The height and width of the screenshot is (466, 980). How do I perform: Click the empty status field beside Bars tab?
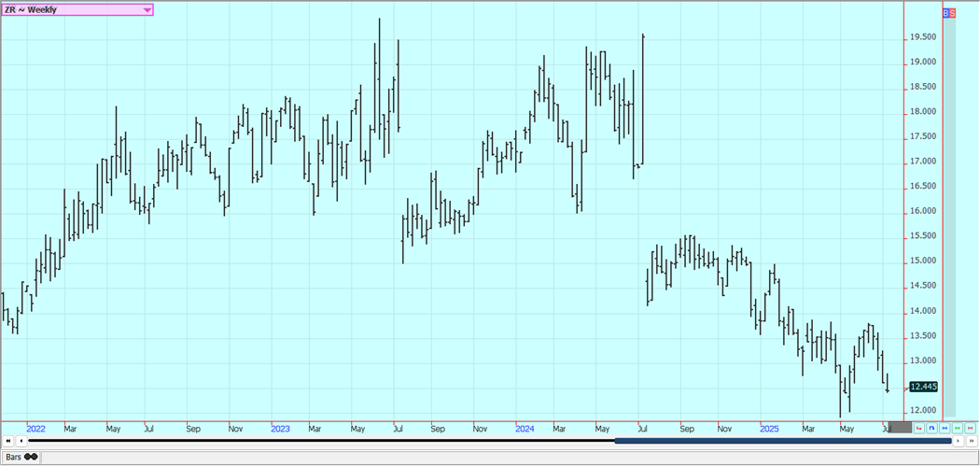pos(509,458)
